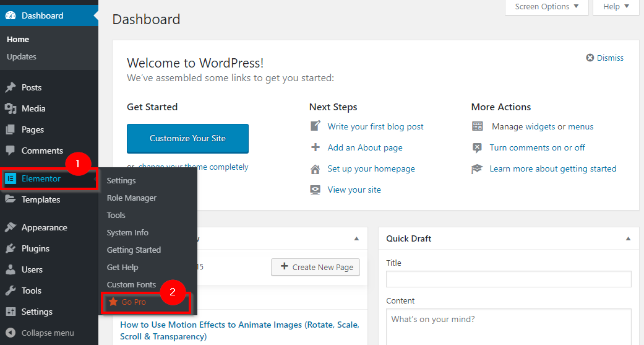This screenshot has width=644, height=345.
Task: Select Tools in the Elementor submenu
Action: [x=116, y=215]
